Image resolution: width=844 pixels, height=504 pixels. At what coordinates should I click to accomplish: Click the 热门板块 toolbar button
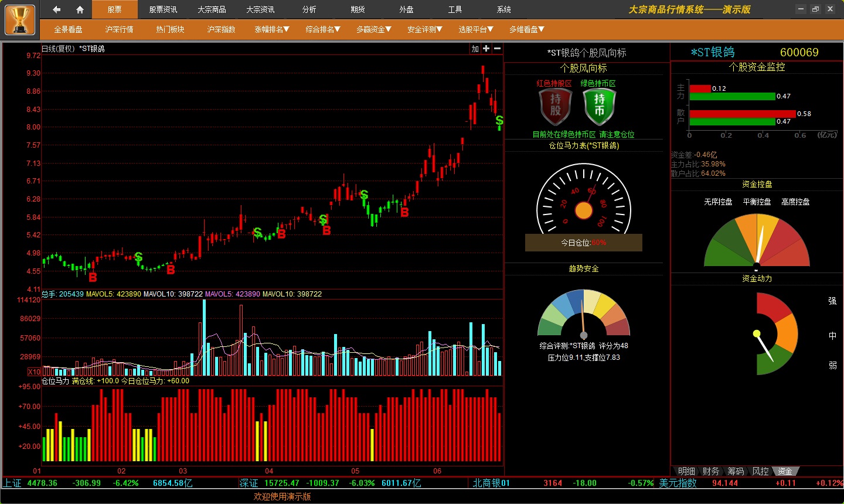(170, 29)
